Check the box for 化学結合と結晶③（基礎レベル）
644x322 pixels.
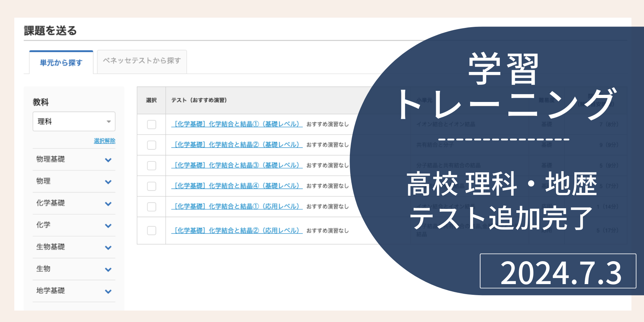click(152, 166)
